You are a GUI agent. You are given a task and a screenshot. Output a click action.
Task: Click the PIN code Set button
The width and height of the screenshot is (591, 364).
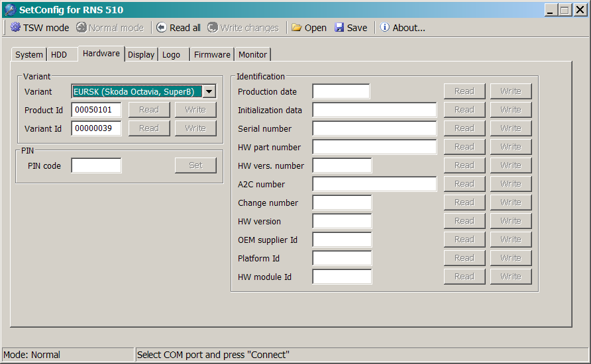[195, 165]
